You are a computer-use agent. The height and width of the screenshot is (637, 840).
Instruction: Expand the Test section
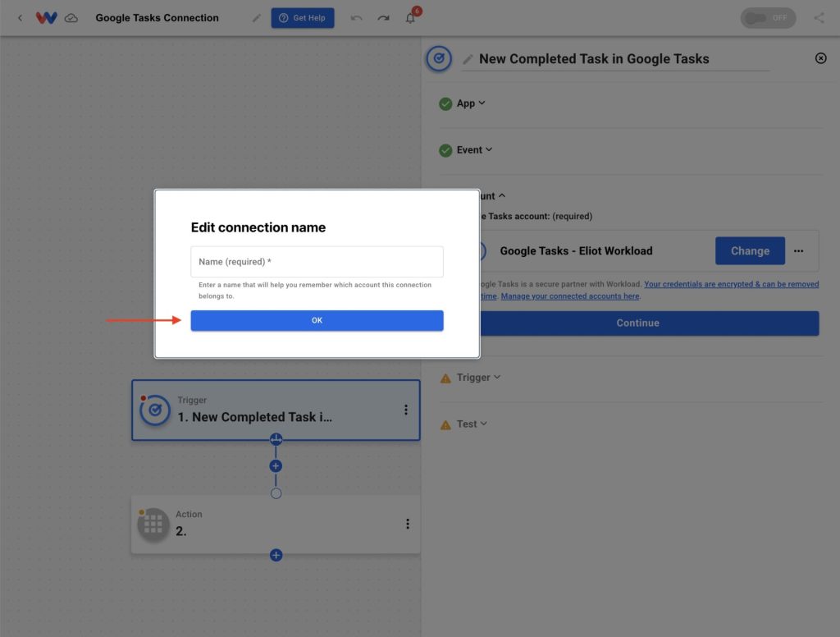click(472, 424)
